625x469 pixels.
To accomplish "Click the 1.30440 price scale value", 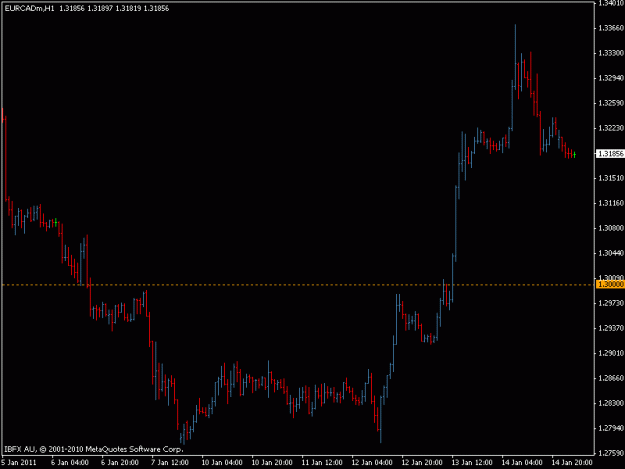I will (611, 253).
